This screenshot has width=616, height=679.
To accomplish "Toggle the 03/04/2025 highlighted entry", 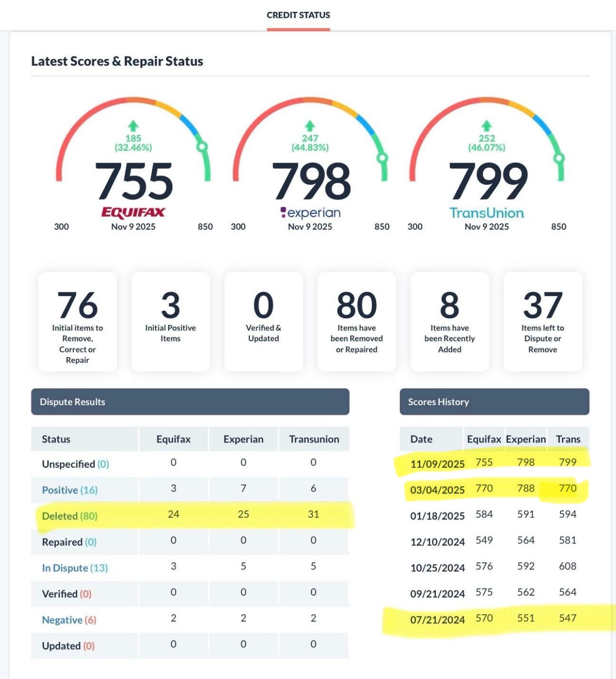I will [437, 490].
